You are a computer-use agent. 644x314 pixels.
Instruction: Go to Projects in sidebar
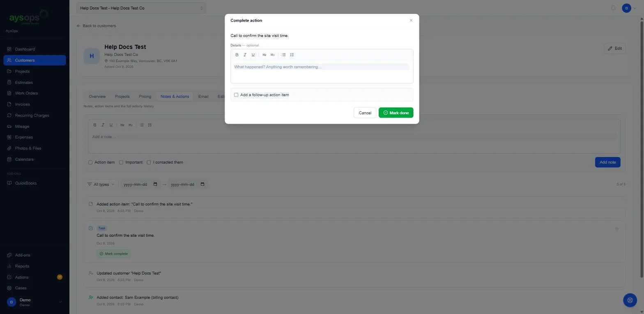[34, 72]
